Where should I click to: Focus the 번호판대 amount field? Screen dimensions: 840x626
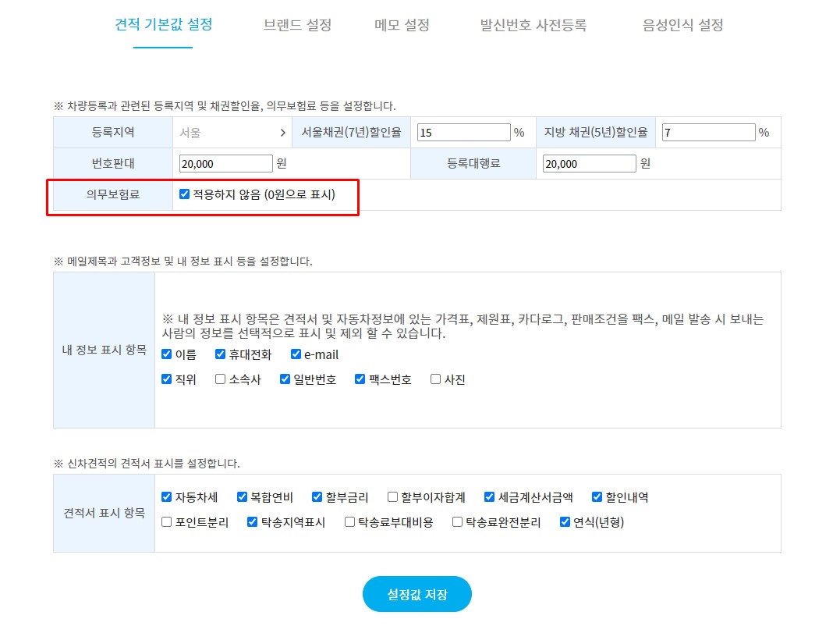tap(225, 163)
